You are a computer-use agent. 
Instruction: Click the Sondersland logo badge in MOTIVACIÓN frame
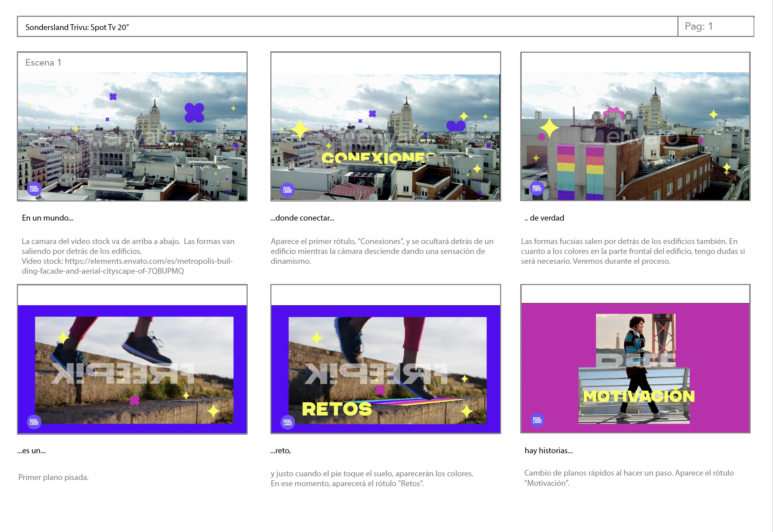click(x=537, y=420)
